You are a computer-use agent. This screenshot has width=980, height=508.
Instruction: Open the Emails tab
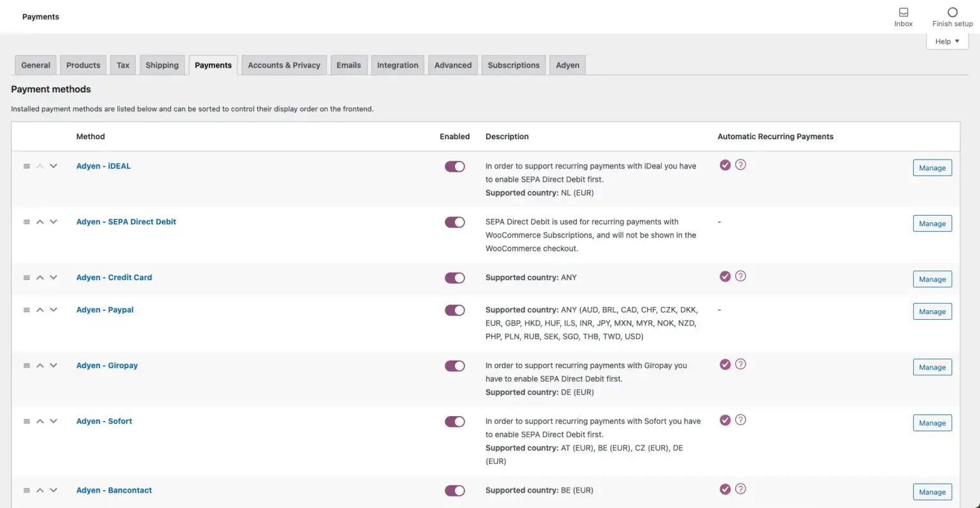coord(349,65)
